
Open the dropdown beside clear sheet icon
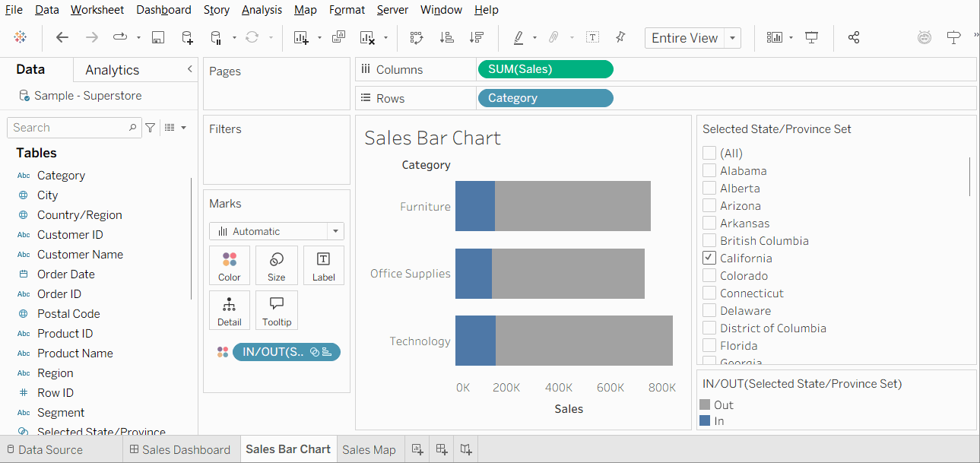(x=385, y=37)
